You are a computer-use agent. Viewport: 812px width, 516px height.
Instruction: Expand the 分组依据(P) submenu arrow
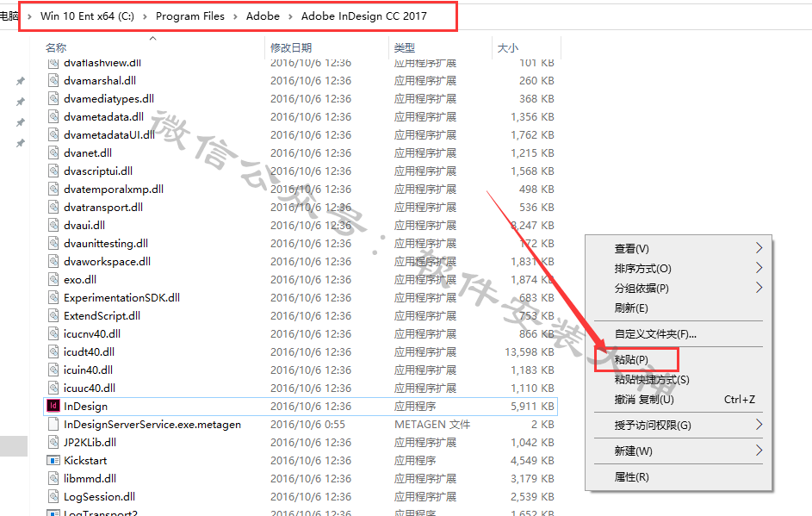coord(759,288)
